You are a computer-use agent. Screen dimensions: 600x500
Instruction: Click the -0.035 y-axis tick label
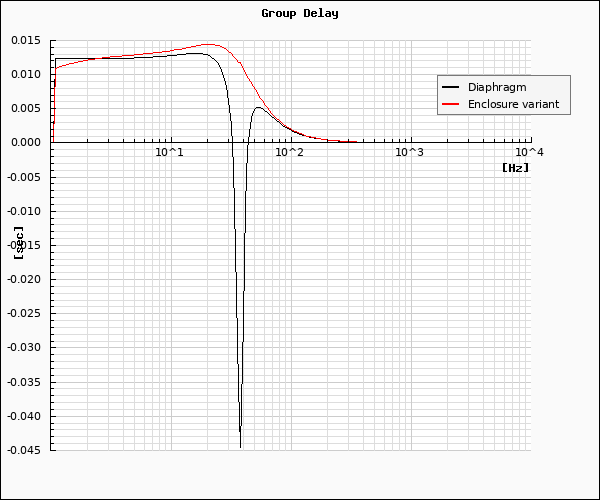pyautogui.click(x=22, y=382)
